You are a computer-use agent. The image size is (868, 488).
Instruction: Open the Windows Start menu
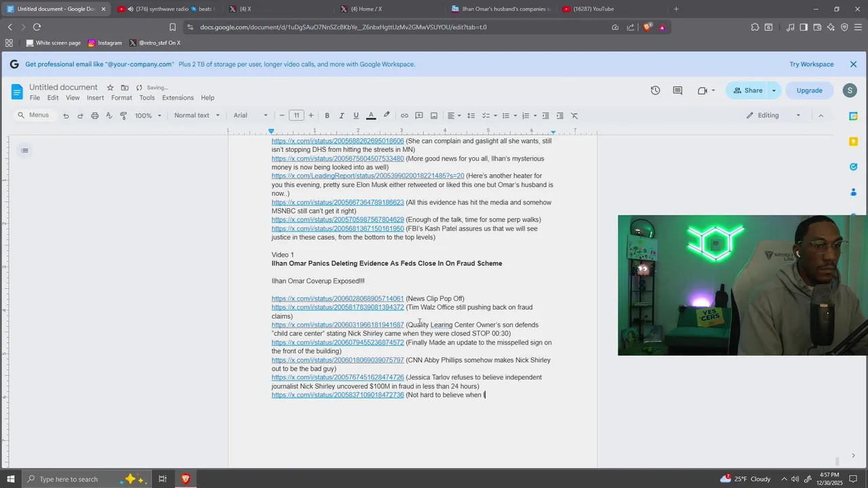pyautogui.click(x=11, y=479)
